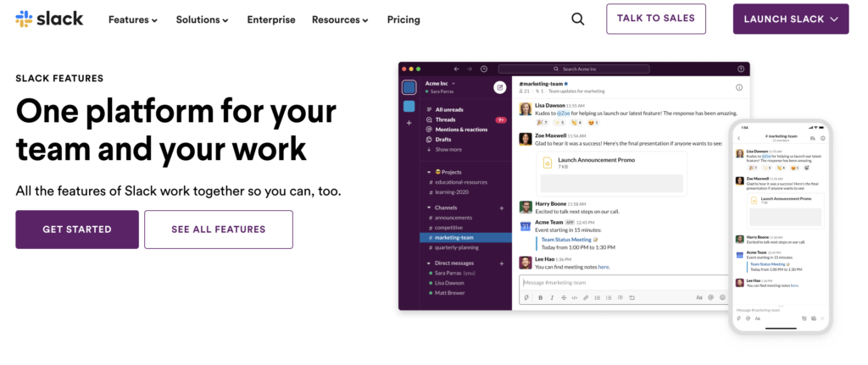Collapse the Projects section
The image size is (868, 365).
[429, 172]
